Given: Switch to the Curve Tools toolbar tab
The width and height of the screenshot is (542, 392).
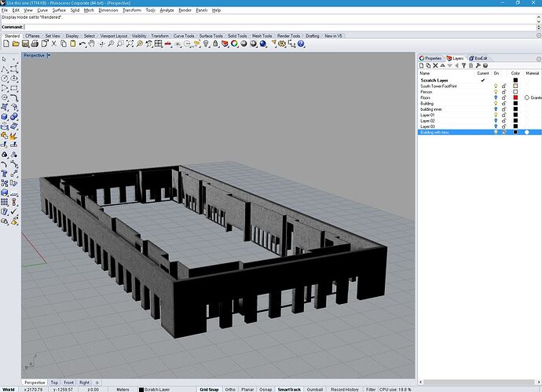Looking at the screenshot, I should [x=184, y=36].
